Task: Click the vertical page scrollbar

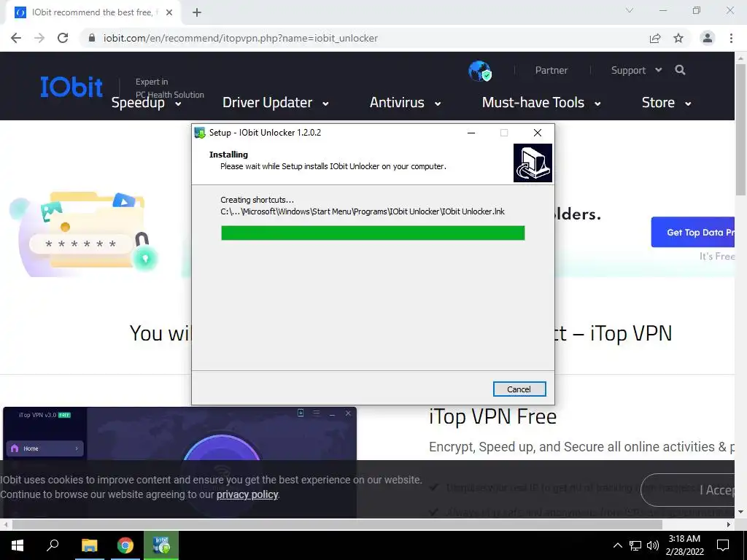Action: coord(741,130)
